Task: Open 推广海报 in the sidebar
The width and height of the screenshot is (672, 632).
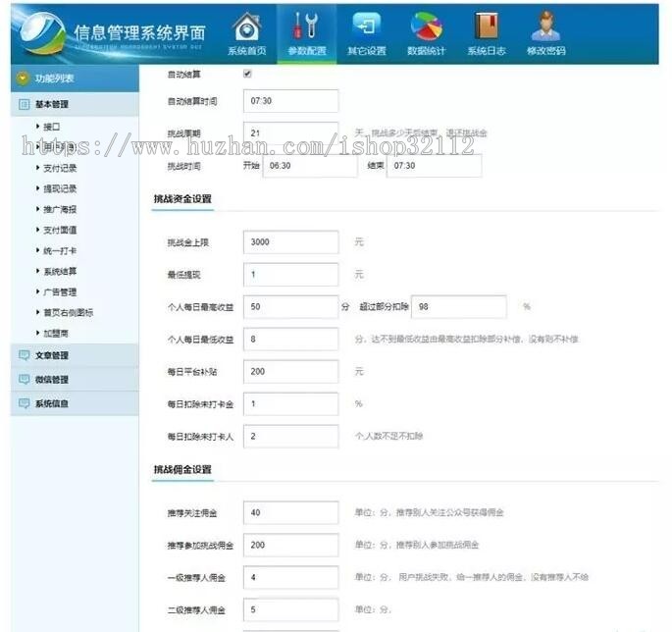Action: [60, 209]
